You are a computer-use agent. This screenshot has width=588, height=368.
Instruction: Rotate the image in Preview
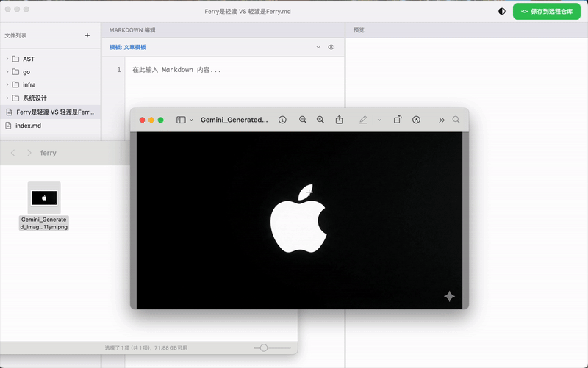(398, 120)
